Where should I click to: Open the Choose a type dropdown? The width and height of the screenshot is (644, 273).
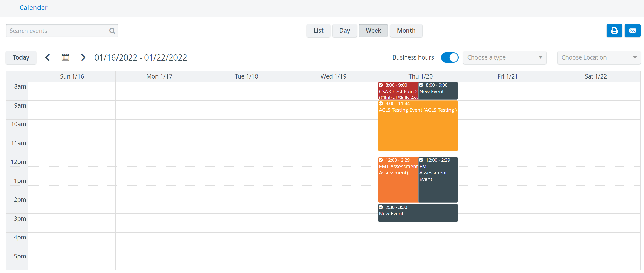coord(504,57)
